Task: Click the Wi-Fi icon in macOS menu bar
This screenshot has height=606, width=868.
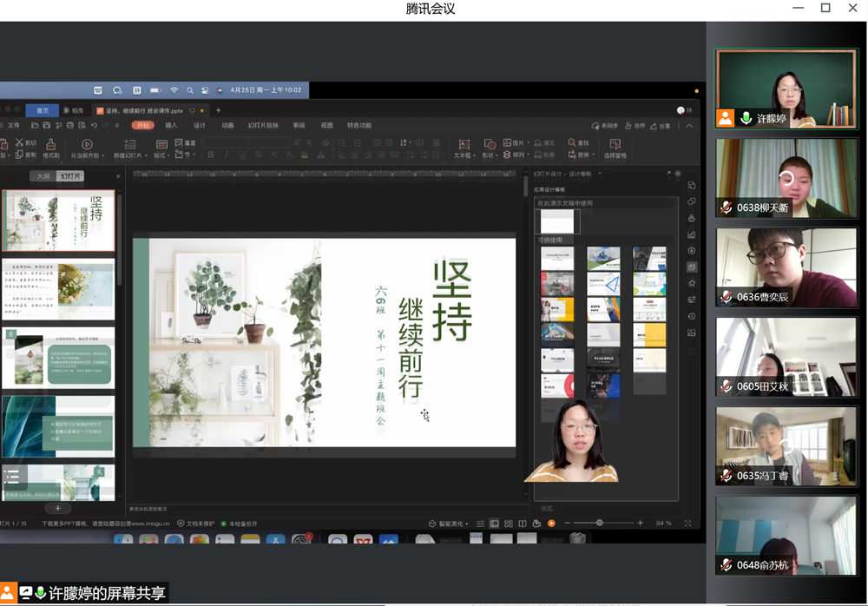Action: coord(174,89)
